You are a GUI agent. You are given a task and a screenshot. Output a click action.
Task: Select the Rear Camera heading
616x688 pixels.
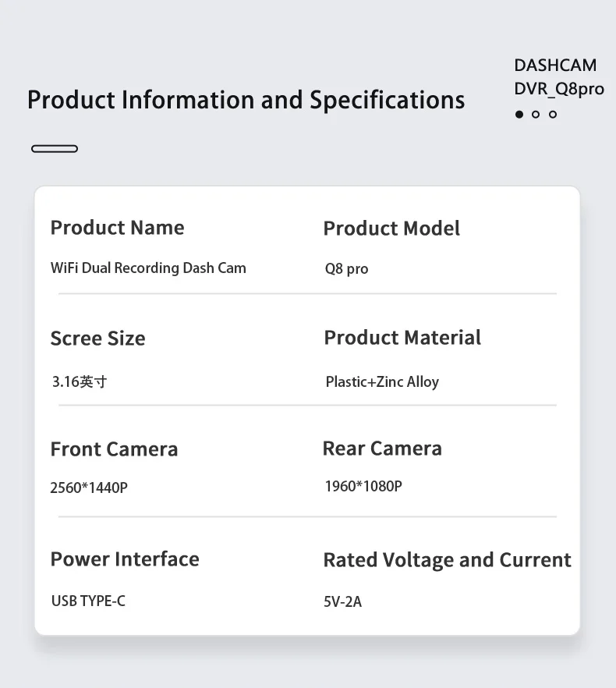click(x=382, y=449)
